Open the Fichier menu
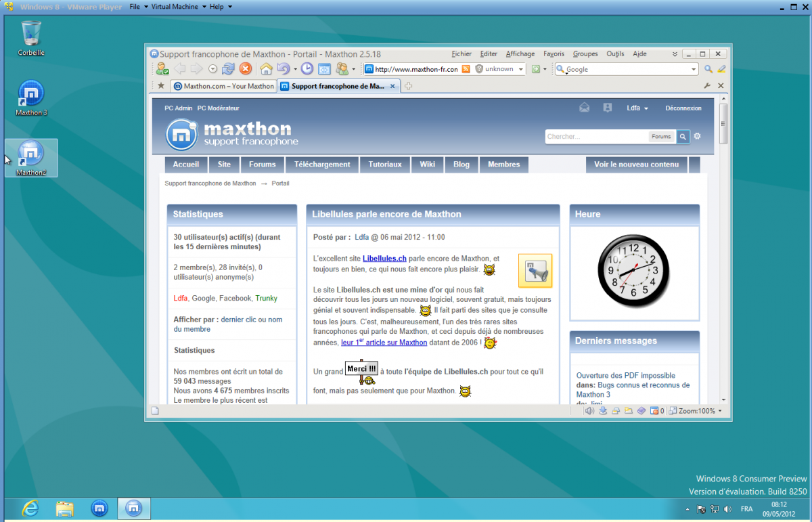The height and width of the screenshot is (522, 812). click(x=461, y=54)
